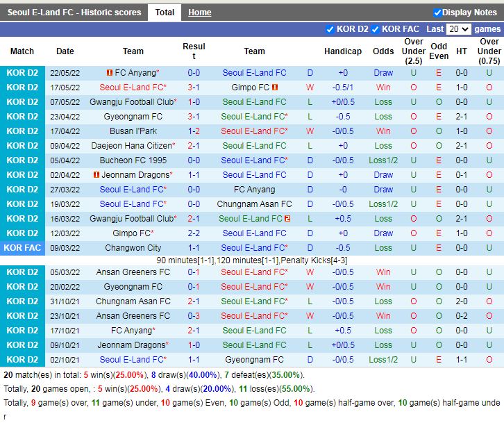Open Bucheon FC 1995 team link

(x=133, y=160)
